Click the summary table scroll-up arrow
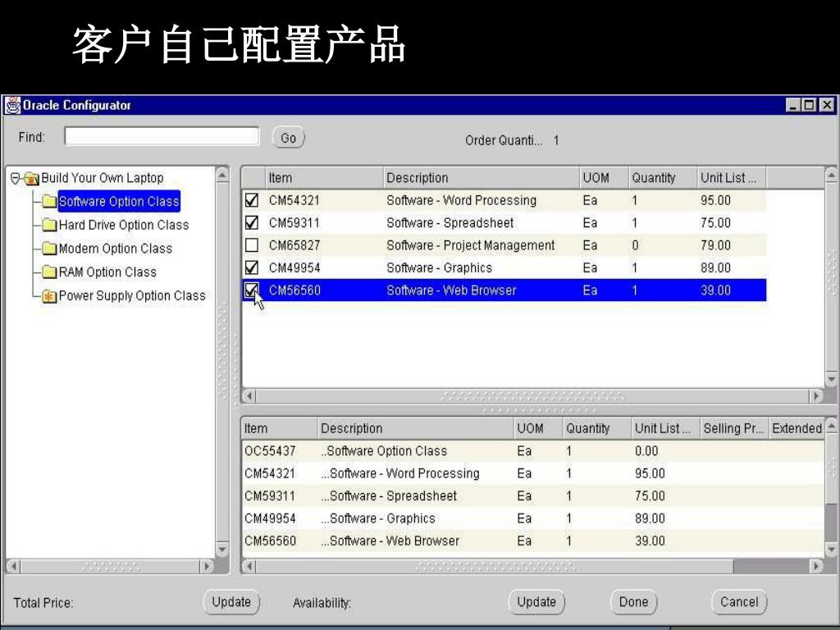 [x=832, y=426]
